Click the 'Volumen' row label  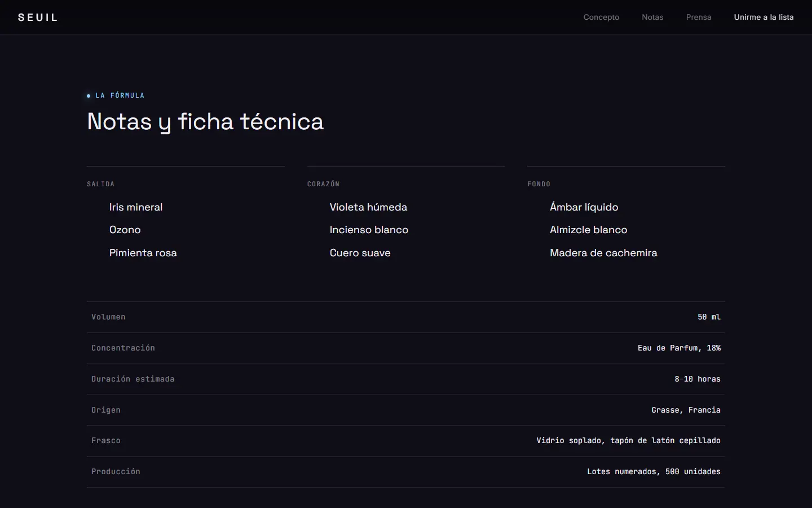point(108,317)
